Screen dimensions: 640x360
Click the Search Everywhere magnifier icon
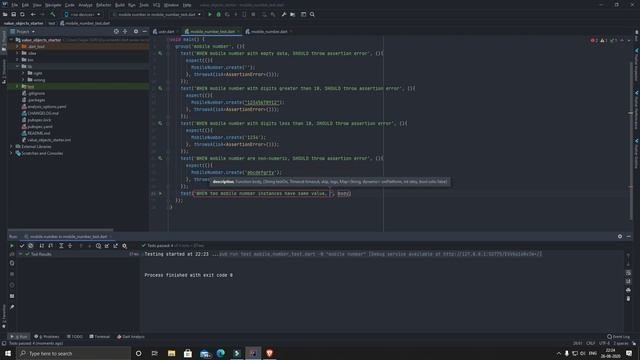pos(312,14)
